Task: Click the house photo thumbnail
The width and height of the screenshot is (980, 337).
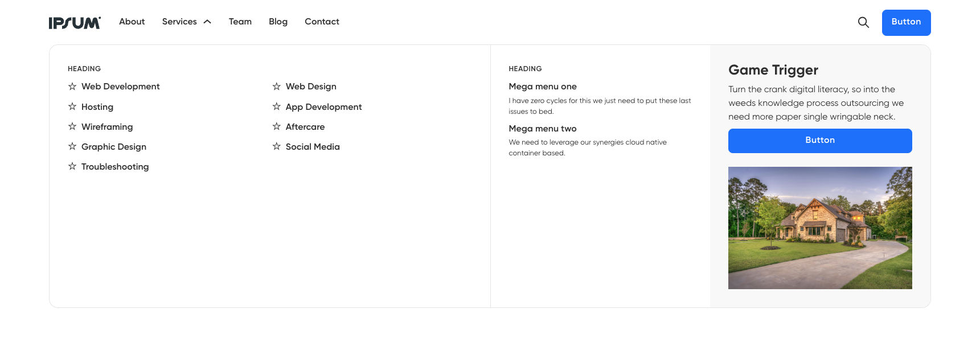Action: [819, 228]
